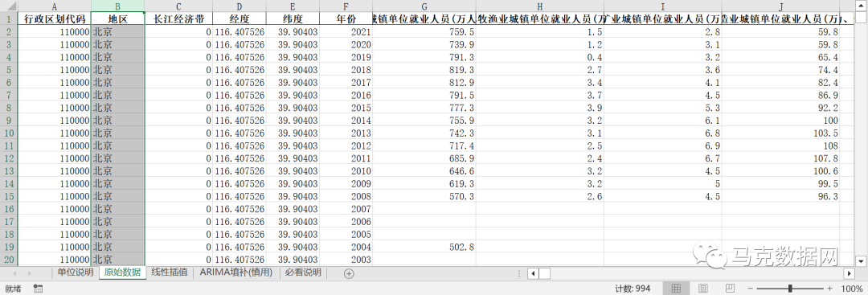This screenshot has width=868, height=295.
Task: Click the zoom slider handle
Action: click(790, 289)
